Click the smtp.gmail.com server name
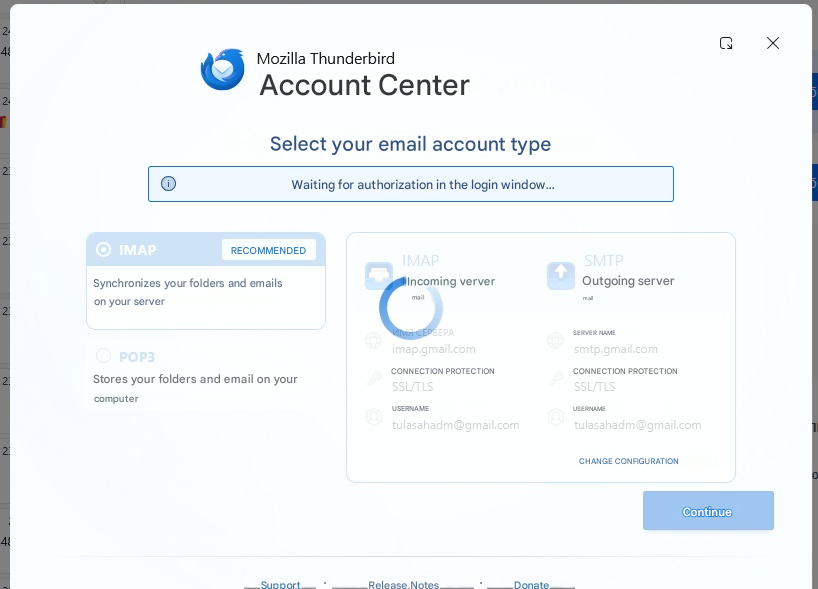The height and width of the screenshot is (589, 818). click(x=616, y=349)
